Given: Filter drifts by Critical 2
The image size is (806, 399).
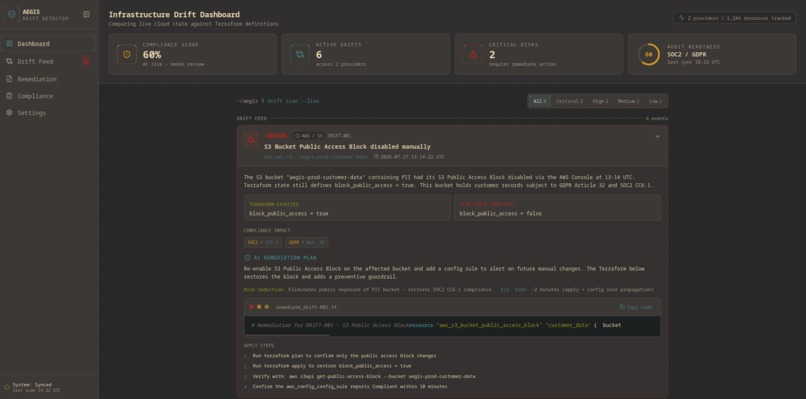Looking at the screenshot, I should pos(570,101).
